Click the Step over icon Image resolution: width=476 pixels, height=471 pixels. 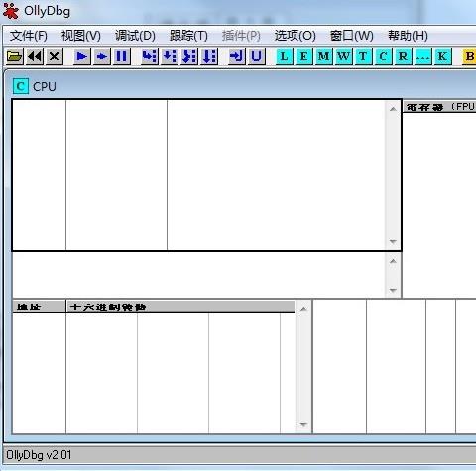tap(170, 57)
